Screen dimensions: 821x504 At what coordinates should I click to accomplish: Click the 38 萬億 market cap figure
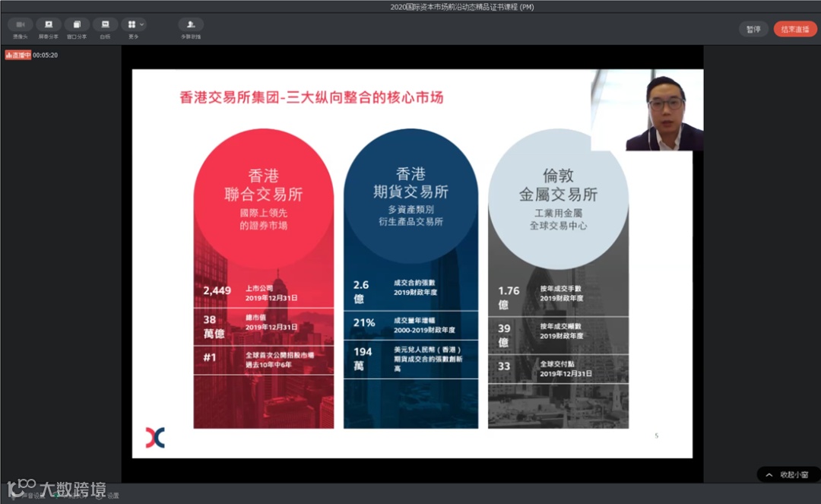tap(214, 327)
